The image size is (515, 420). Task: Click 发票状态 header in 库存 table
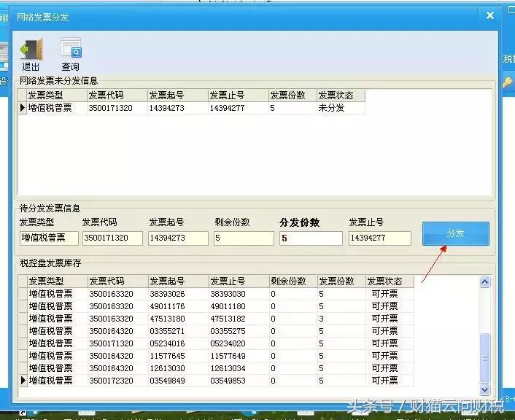[390, 281]
